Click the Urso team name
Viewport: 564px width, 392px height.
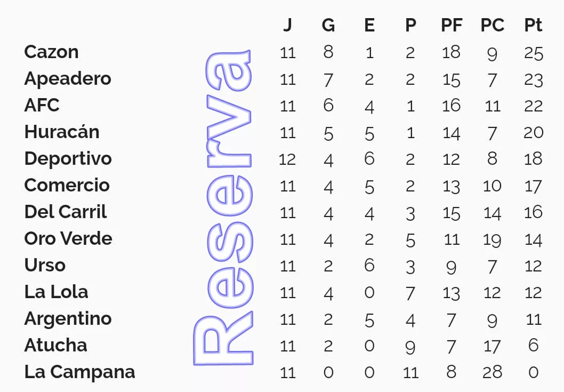[x=45, y=265]
